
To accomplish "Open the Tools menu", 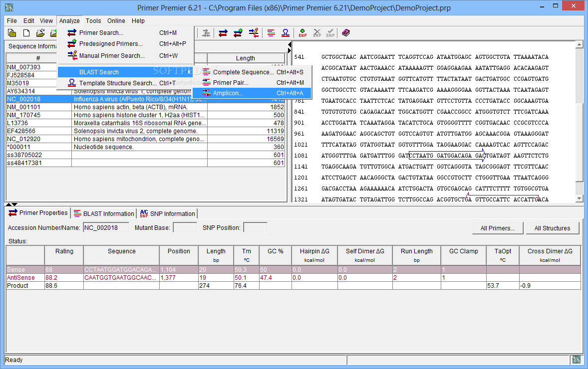I will click(93, 20).
